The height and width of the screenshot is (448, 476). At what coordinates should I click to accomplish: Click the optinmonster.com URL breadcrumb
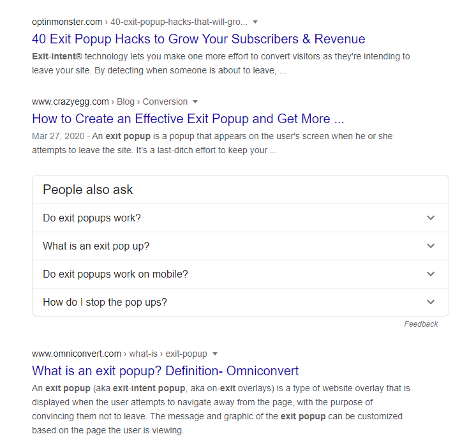(x=140, y=22)
